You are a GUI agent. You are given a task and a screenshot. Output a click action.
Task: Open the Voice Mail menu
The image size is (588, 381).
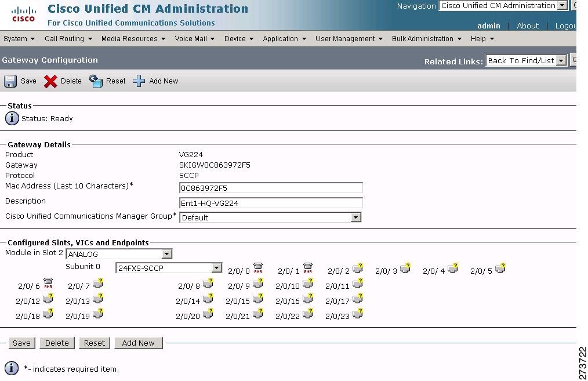[x=195, y=39]
